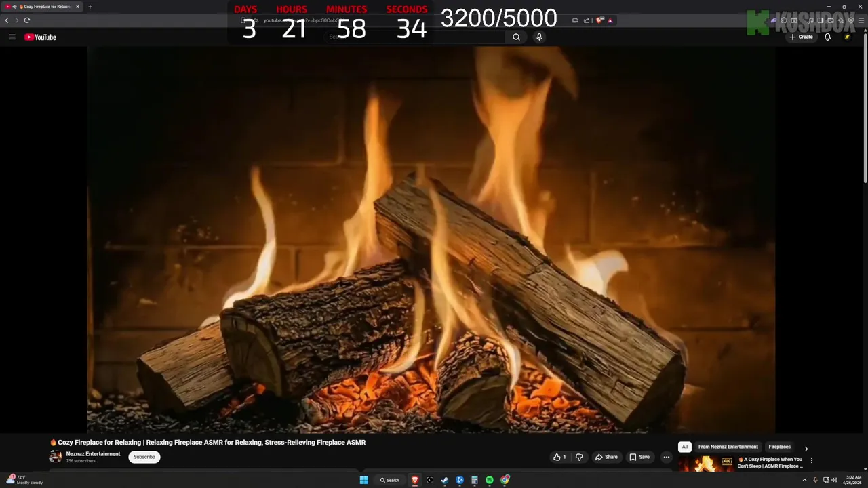Open the recommended 4K fireplace thumbnail

(705, 464)
